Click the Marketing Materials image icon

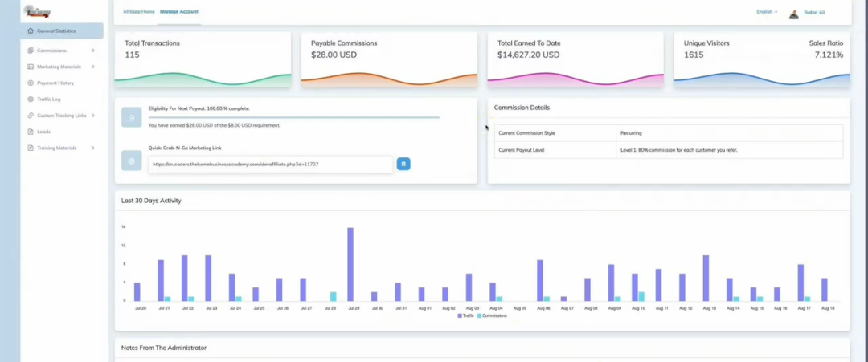pos(31,67)
